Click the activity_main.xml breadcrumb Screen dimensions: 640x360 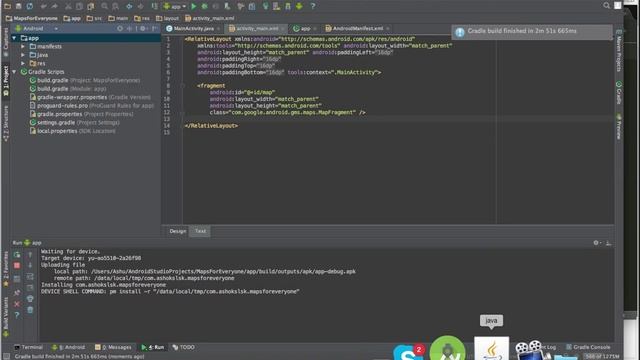pyautogui.click(x=210, y=18)
